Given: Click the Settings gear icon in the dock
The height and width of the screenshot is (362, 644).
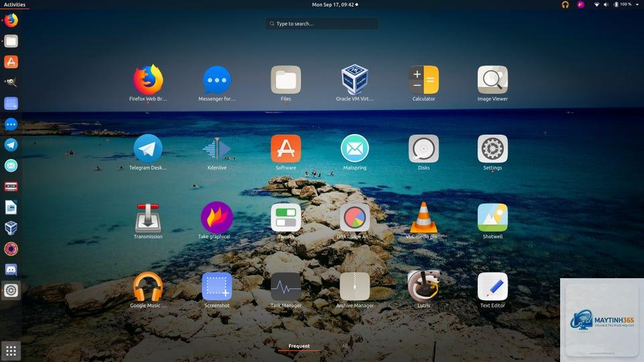Looking at the screenshot, I should tap(11, 290).
